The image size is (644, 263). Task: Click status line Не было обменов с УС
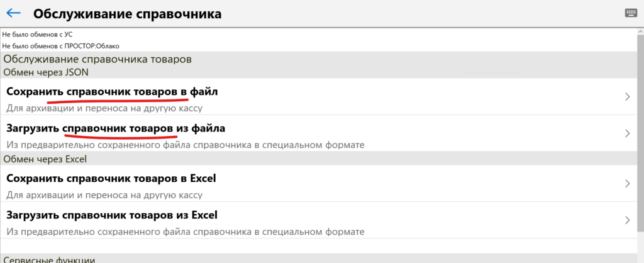(x=37, y=35)
